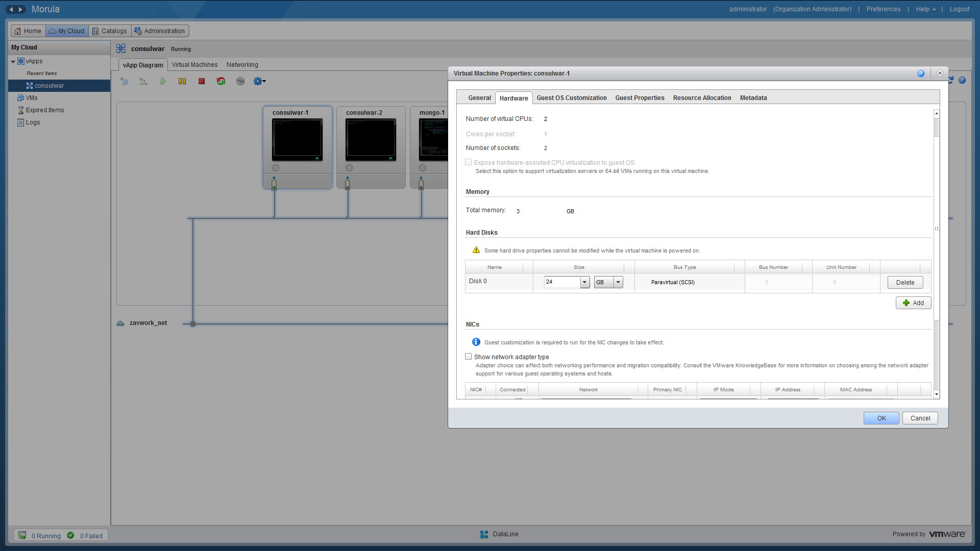This screenshot has width=980, height=551.
Task: Open the Guest Properties tab
Action: [640, 98]
